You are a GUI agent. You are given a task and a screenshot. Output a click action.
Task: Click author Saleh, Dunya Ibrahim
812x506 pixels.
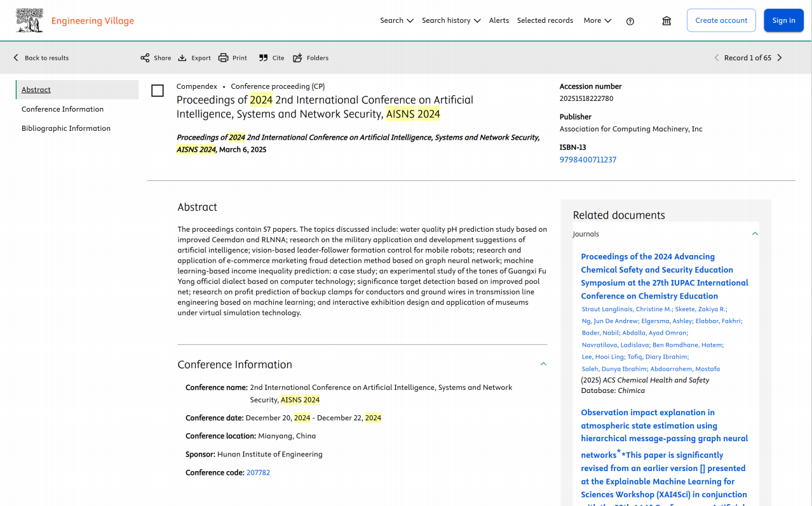[614, 369]
